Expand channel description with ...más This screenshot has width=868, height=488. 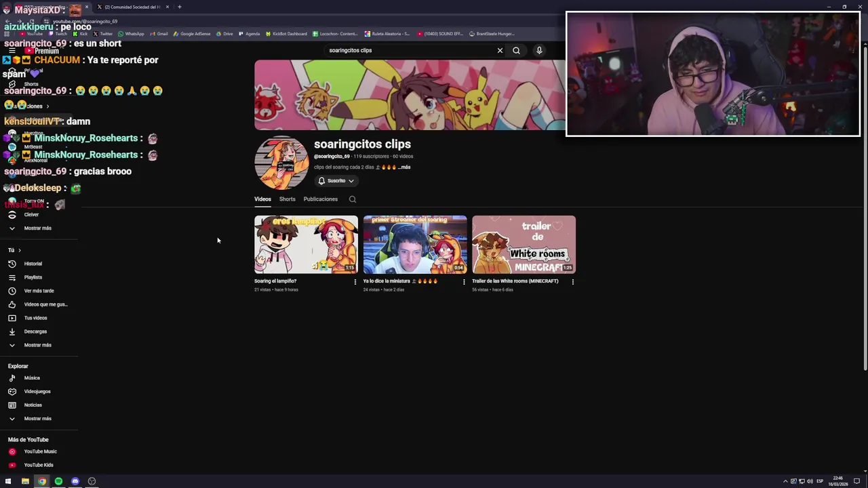point(404,167)
